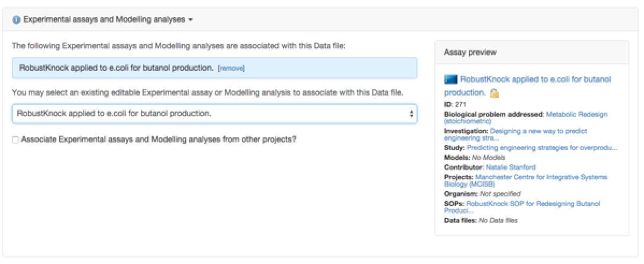Open the RobustKnock SOP for Redesigning Butanol link
644x264 pixels.
533,203
